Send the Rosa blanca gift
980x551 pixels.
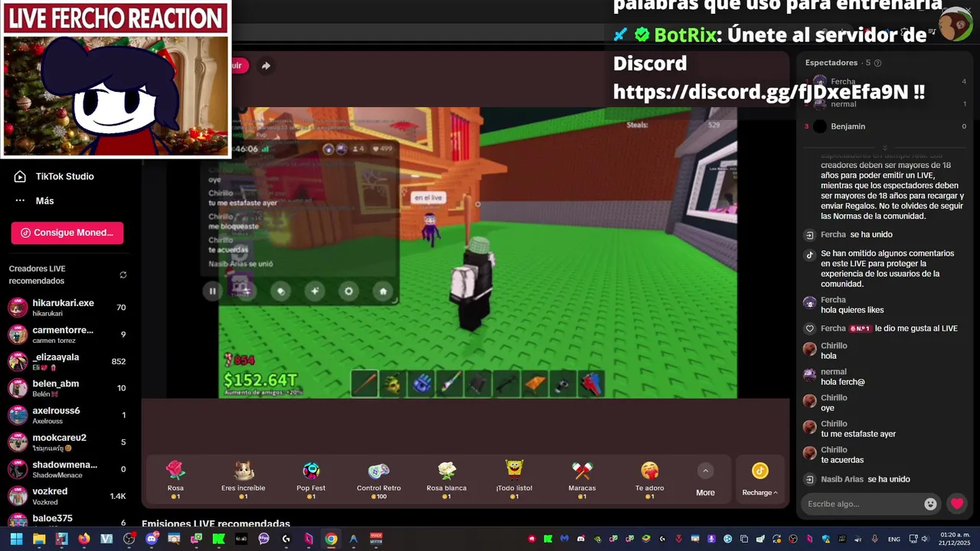coord(446,480)
